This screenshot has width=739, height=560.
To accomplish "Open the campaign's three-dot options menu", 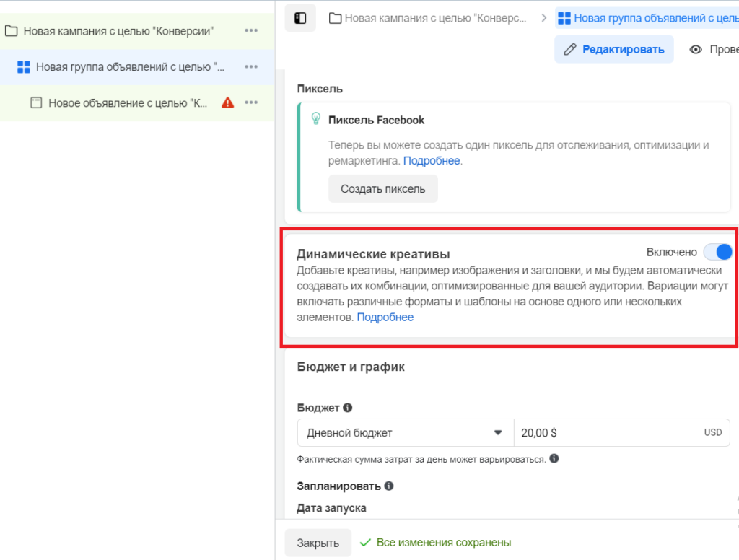I will click(251, 30).
